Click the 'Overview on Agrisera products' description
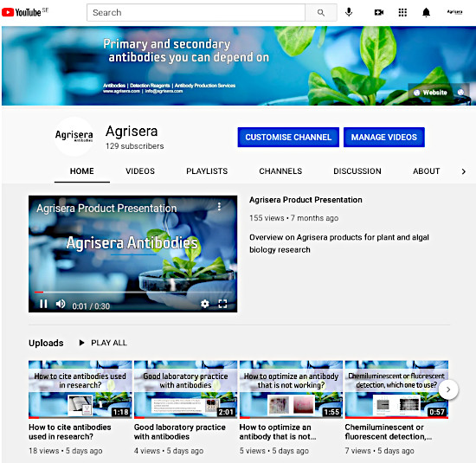The height and width of the screenshot is (463, 476). click(x=339, y=243)
